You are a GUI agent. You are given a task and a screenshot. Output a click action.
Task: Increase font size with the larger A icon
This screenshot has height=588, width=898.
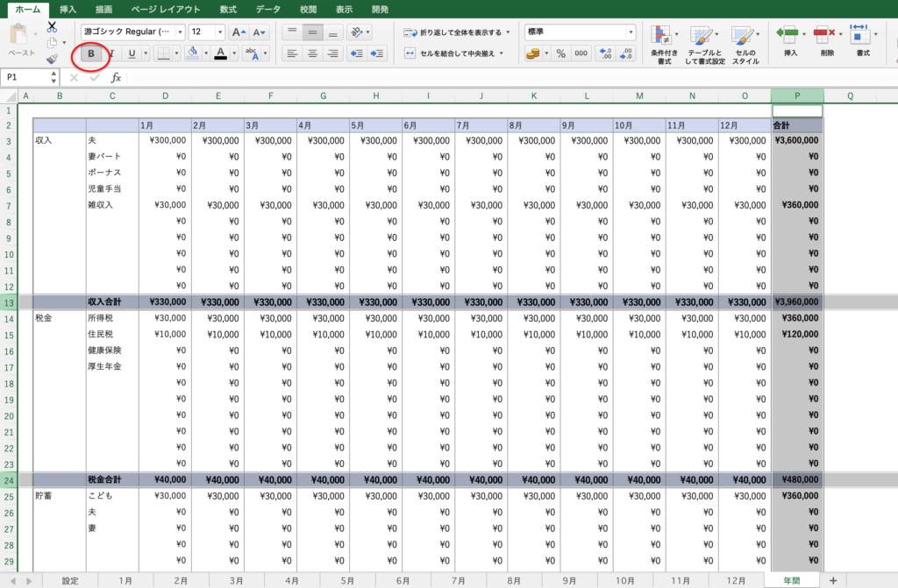(x=239, y=32)
